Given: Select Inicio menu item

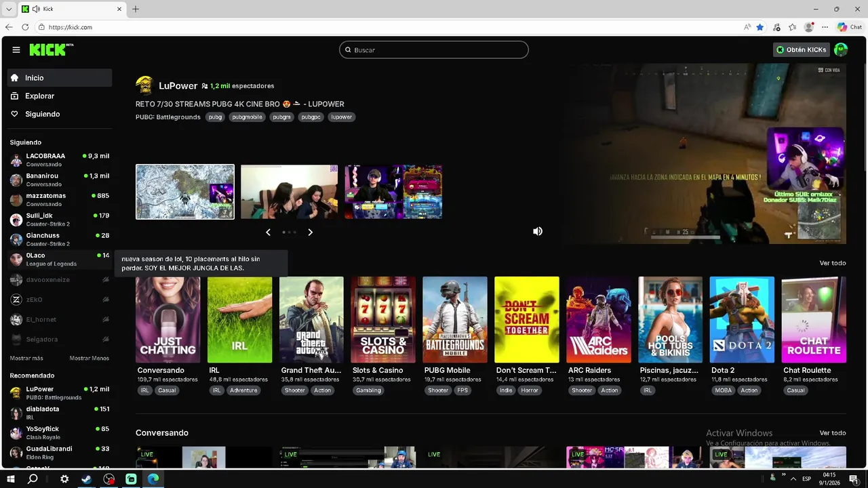Looking at the screenshot, I should [x=60, y=78].
